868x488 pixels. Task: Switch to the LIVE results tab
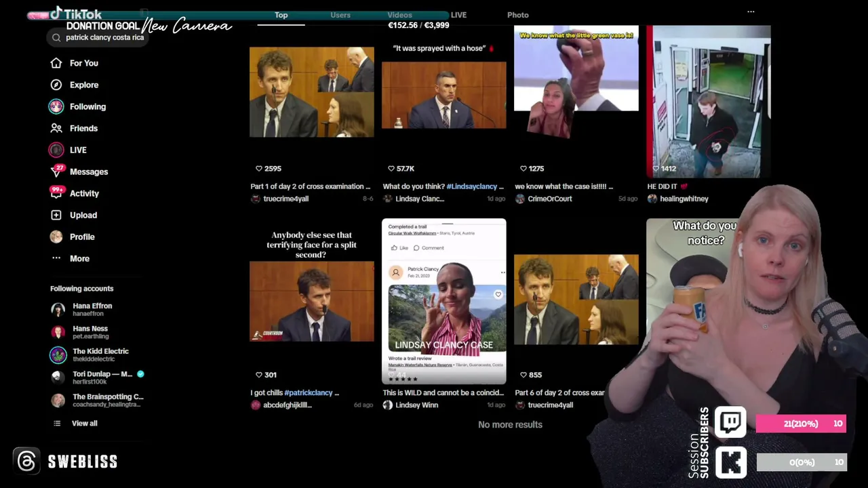coord(458,15)
